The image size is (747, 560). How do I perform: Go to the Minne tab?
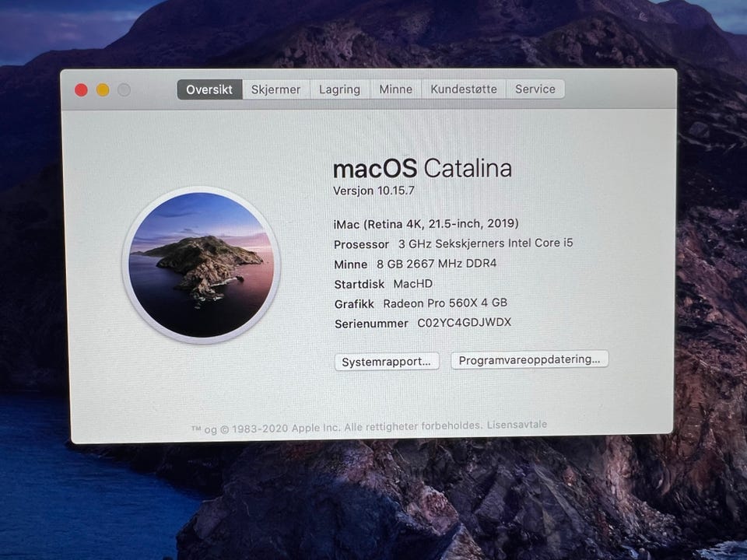click(396, 89)
